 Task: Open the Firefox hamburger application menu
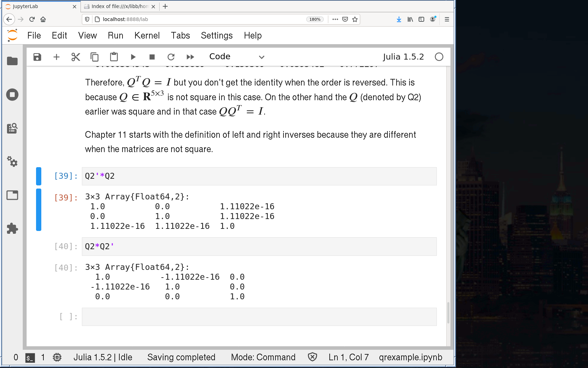pos(447,19)
